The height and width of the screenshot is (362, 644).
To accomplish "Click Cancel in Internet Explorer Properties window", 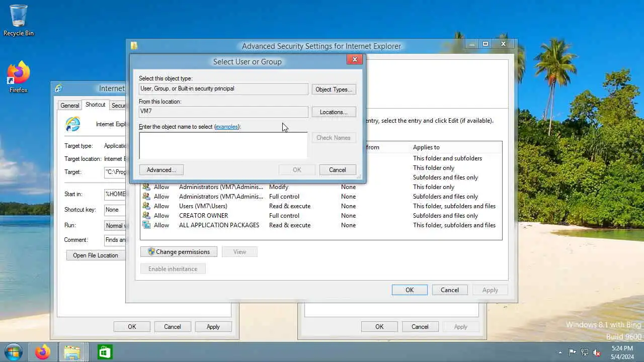I will click(x=172, y=327).
